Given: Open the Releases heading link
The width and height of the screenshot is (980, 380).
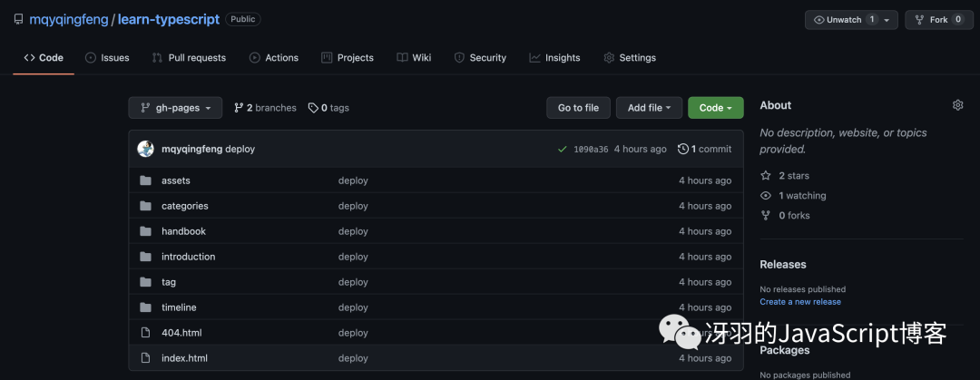Looking at the screenshot, I should pos(783,265).
